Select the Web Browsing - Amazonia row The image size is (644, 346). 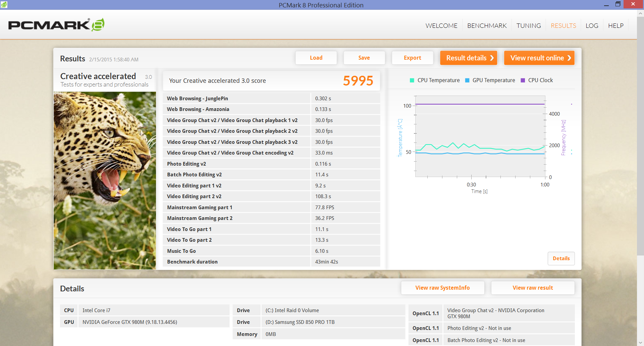(271, 109)
